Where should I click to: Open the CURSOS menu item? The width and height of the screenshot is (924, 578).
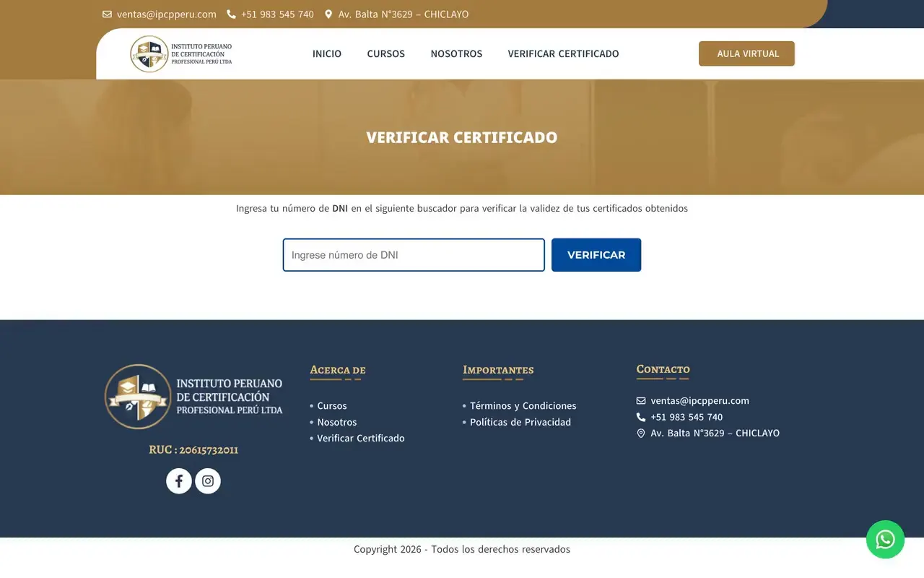(x=386, y=53)
